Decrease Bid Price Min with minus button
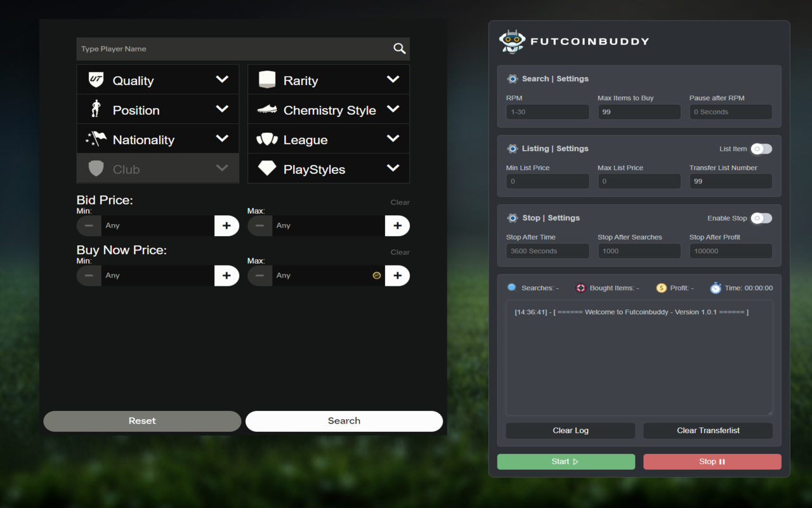The image size is (812, 508). pos(89,225)
